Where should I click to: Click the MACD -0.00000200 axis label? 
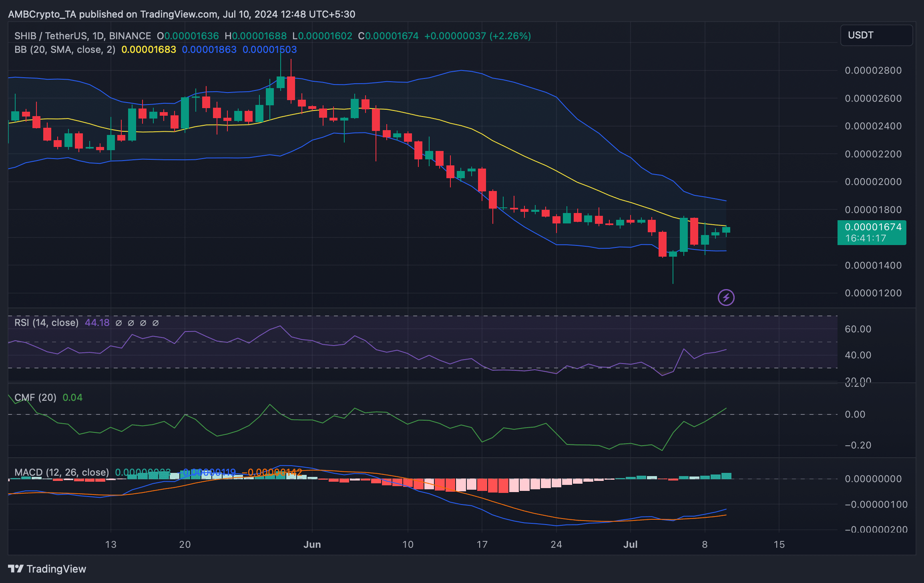876,530
